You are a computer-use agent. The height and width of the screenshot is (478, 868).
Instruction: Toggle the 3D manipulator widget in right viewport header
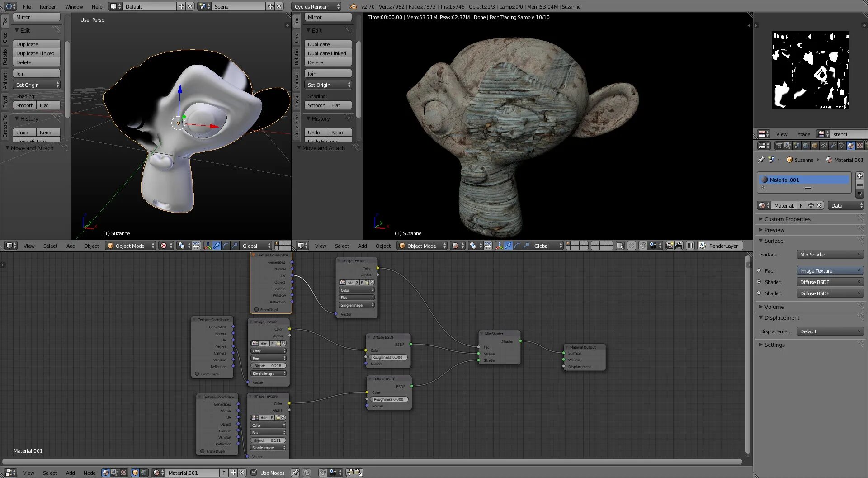(x=499, y=246)
